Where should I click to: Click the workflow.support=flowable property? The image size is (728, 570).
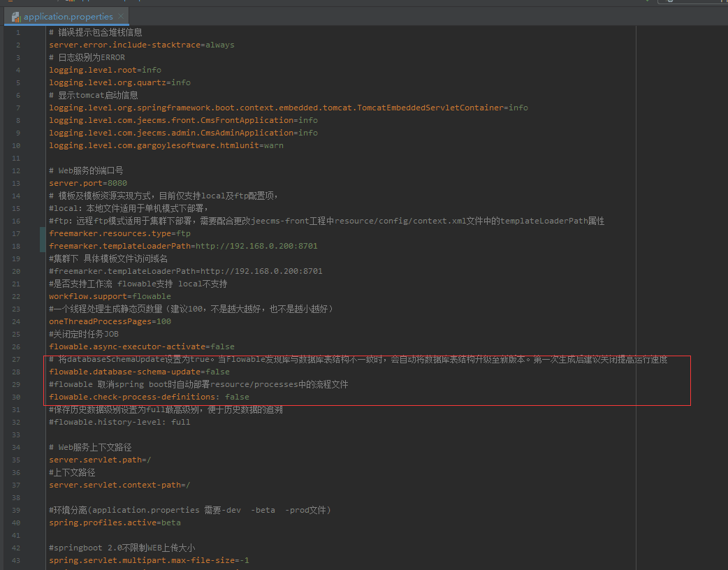click(110, 296)
